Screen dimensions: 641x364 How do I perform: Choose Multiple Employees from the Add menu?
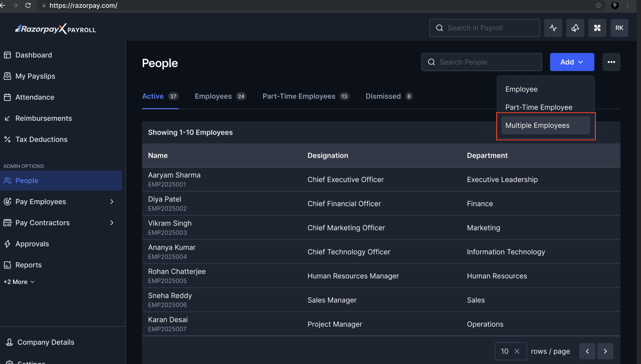546,125
